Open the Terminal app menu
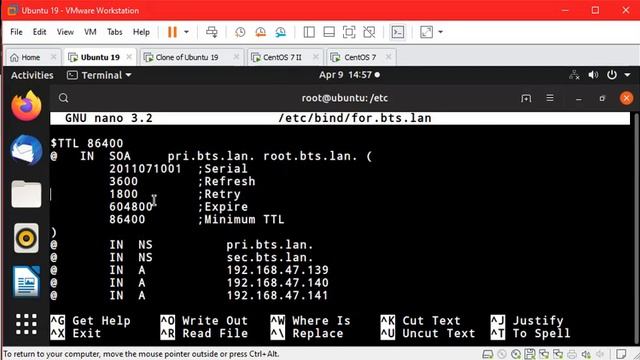This screenshot has height=360, width=640. tap(99, 75)
